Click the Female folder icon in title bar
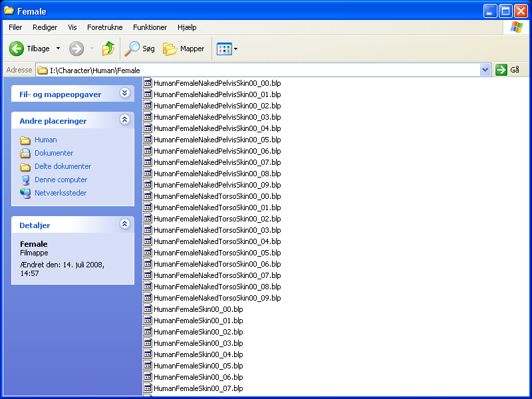This screenshot has height=399, width=532. (x=9, y=11)
